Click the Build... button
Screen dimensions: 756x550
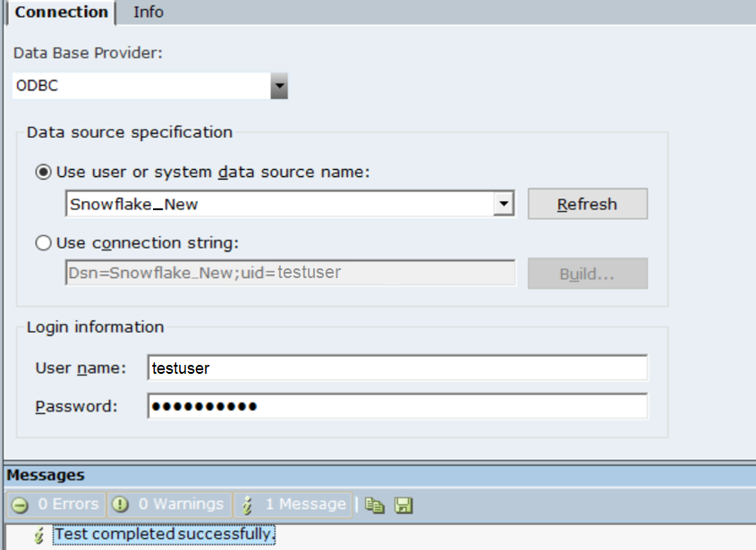587,274
